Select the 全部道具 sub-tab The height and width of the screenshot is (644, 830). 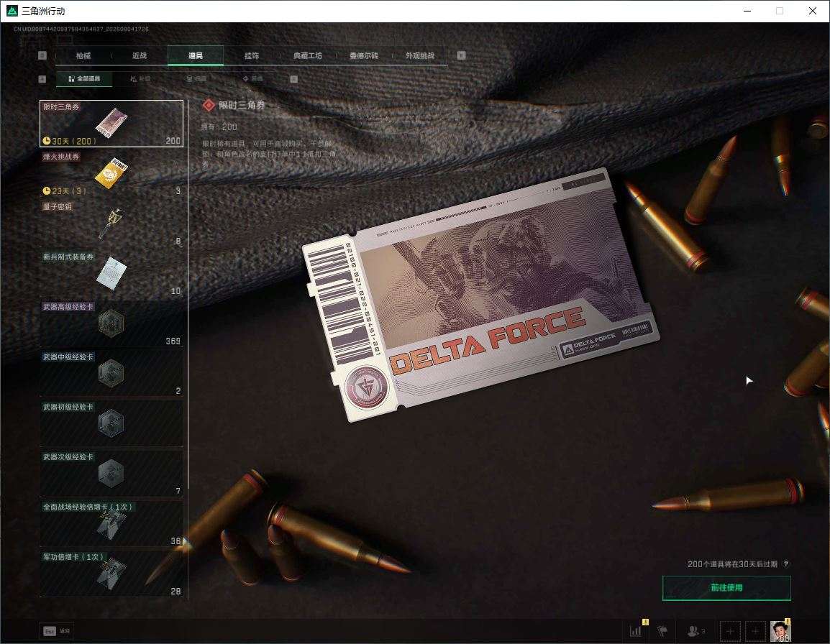pos(84,79)
